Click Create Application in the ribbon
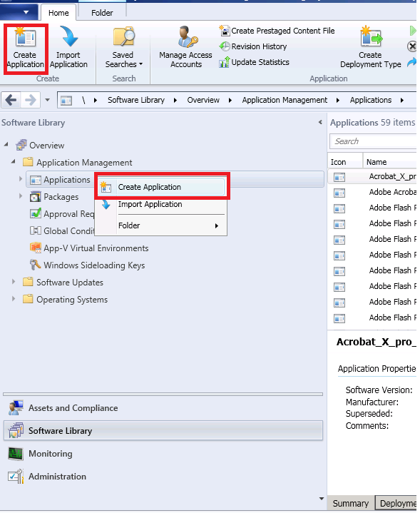The image size is (420, 513). (x=26, y=48)
